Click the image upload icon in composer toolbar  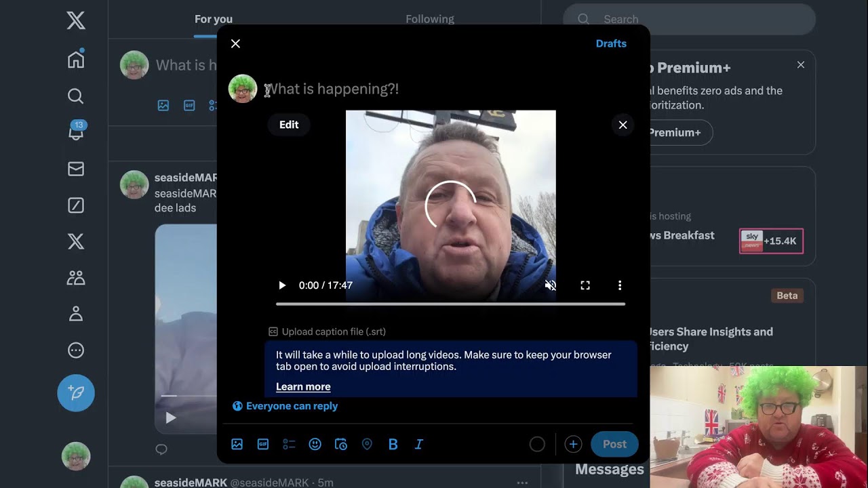coord(237,444)
